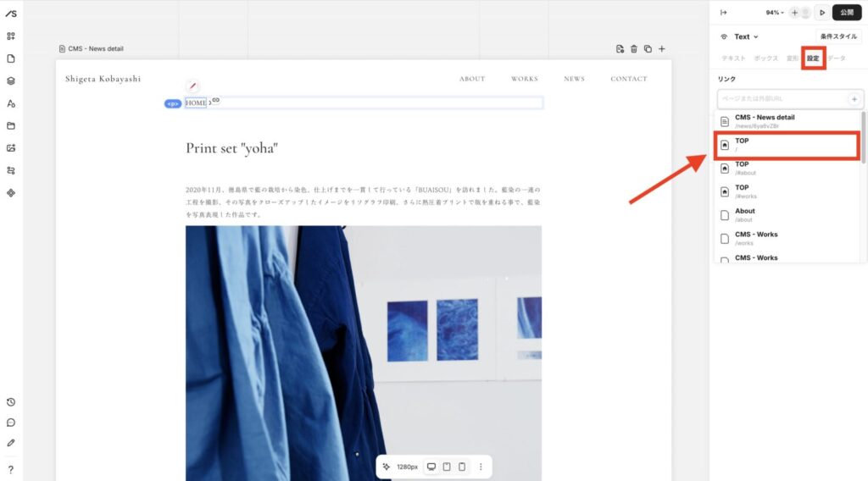Switch to mobile device preview
This screenshot has height=481, width=868.
461,467
